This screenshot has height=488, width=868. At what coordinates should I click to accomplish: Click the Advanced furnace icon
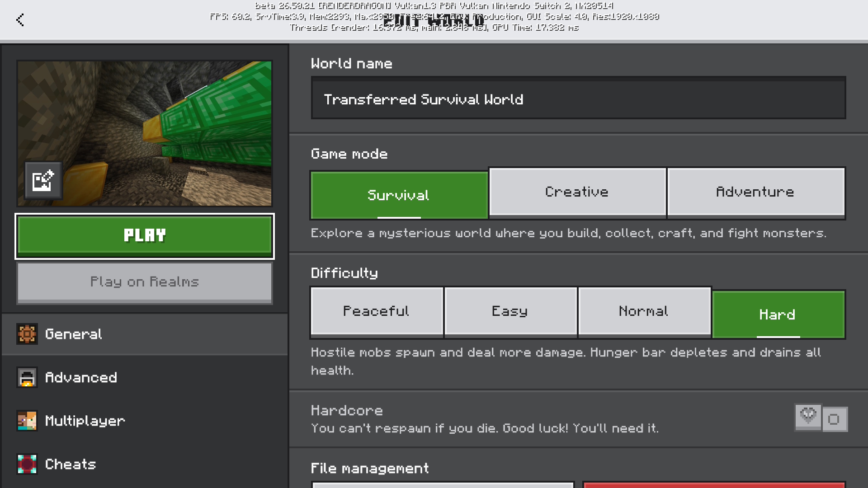27,377
